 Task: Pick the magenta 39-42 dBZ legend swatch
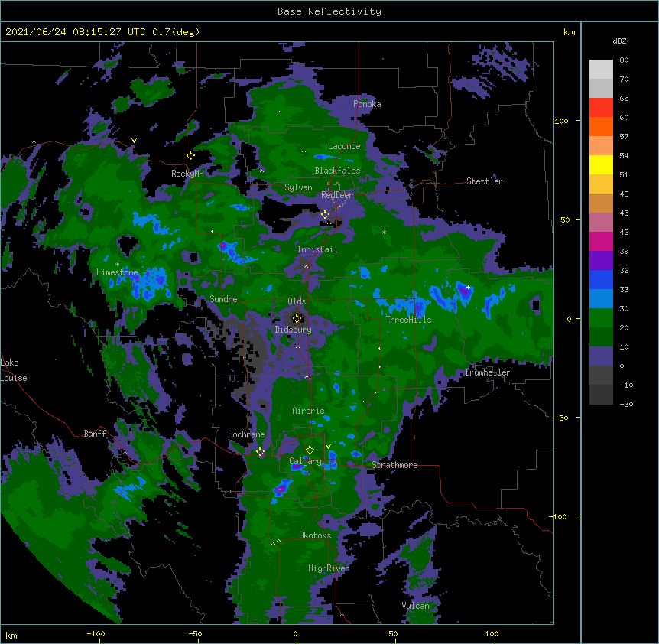[x=601, y=241]
